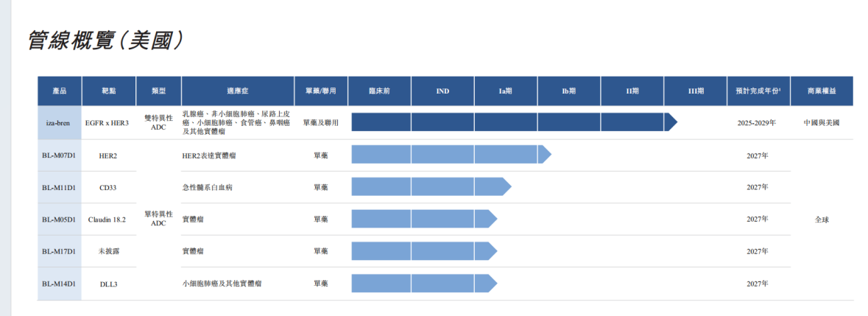Click the 適應症 column header
The width and height of the screenshot is (868, 316).
pos(237,91)
